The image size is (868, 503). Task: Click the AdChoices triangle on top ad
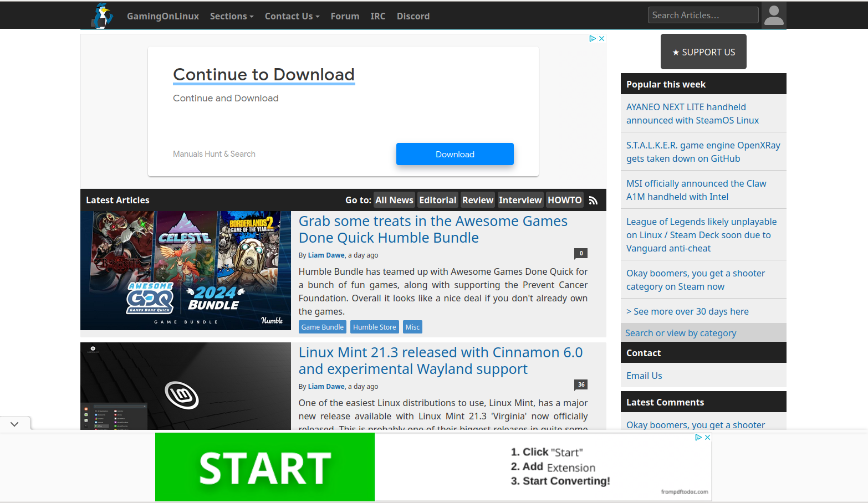pos(593,38)
